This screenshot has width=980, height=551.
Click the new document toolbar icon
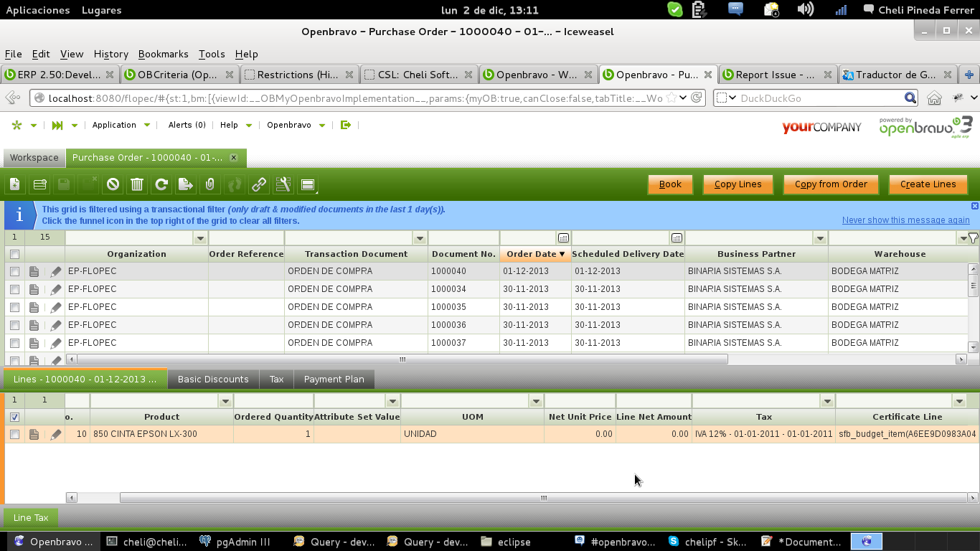coord(15,184)
